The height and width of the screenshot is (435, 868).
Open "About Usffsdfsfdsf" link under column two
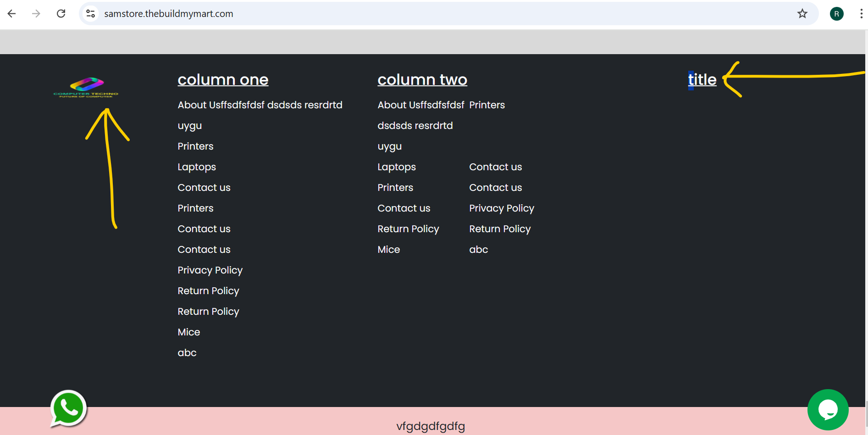tap(421, 105)
